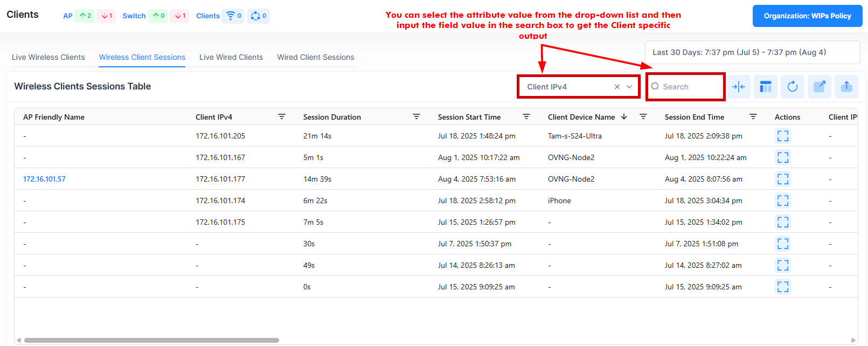Open the Wired Client Sessions tab
This screenshot has height=346, width=868.
[x=316, y=57]
